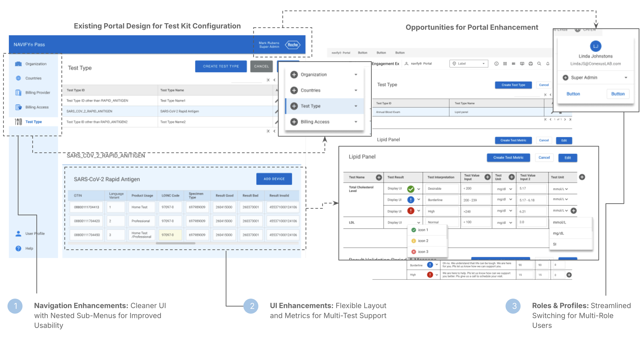The height and width of the screenshot is (339, 644).
Task: Click the User Profile person icon
Action: [x=18, y=233]
